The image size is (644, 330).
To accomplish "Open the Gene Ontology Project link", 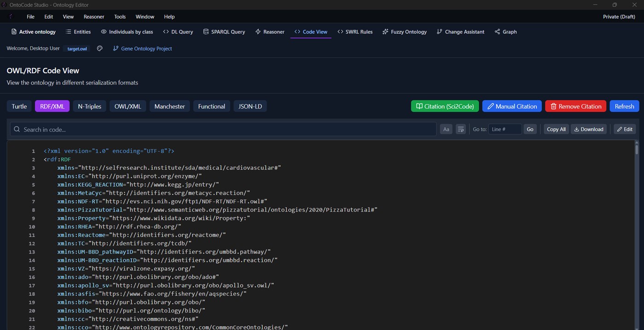I will (143, 48).
